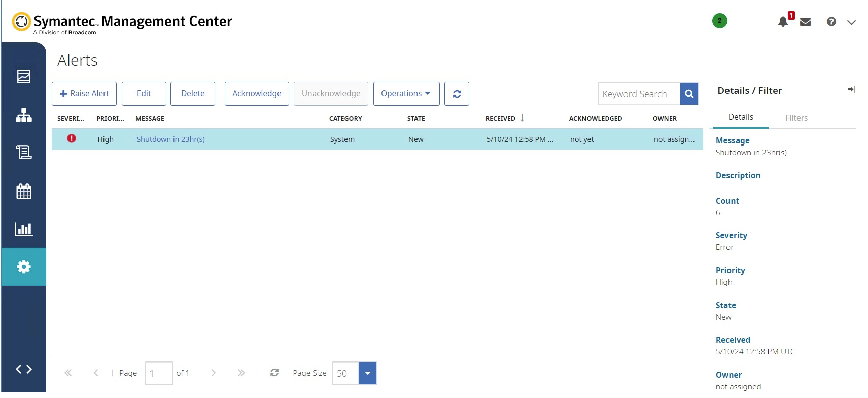Go to the previous page of alerts
This screenshot has height=398, width=868.
96,373
